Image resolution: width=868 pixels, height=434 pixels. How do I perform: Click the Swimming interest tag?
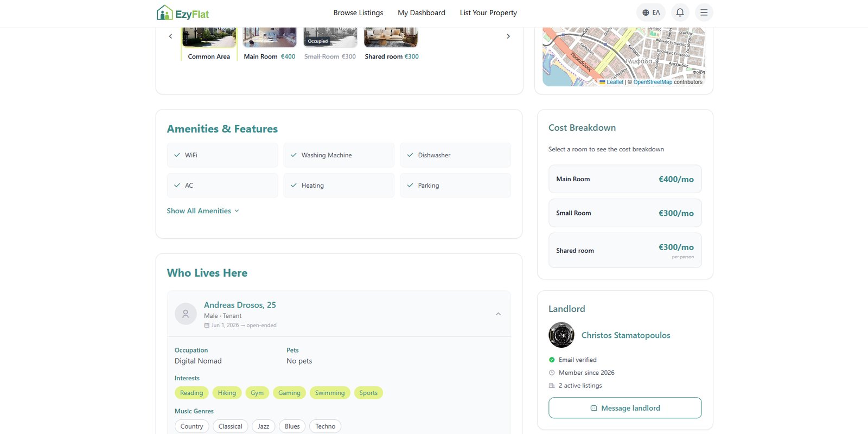[330, 393]
